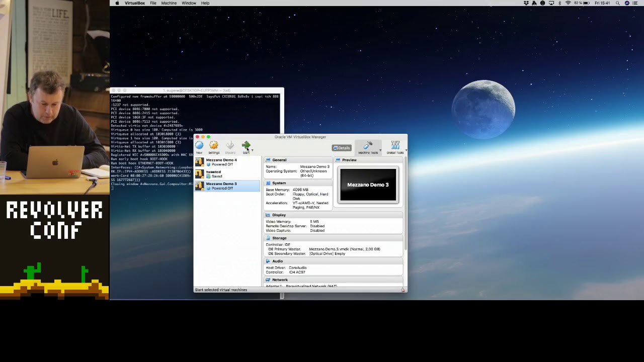
Task: Click the 4096 MB base memory value
Action: [x=300, y=190]
